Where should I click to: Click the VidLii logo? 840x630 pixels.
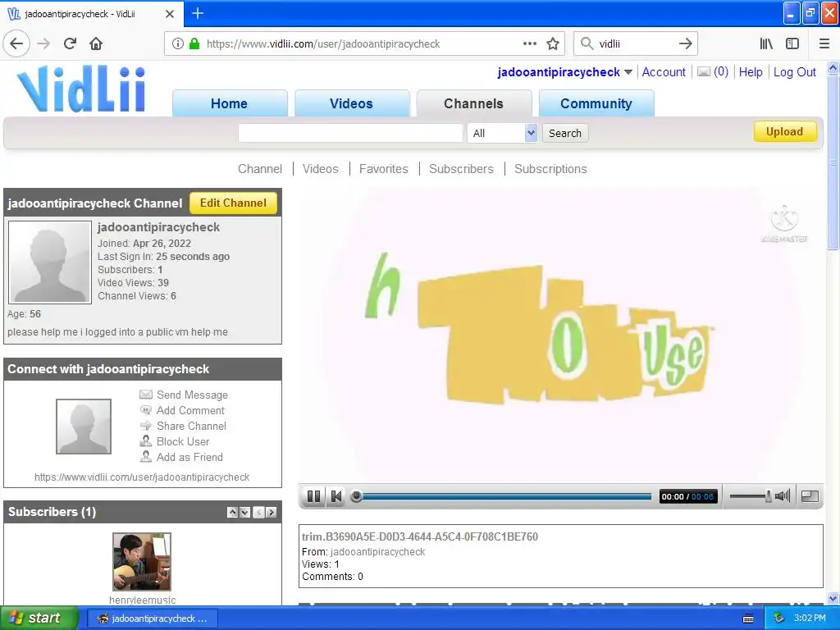82,89
